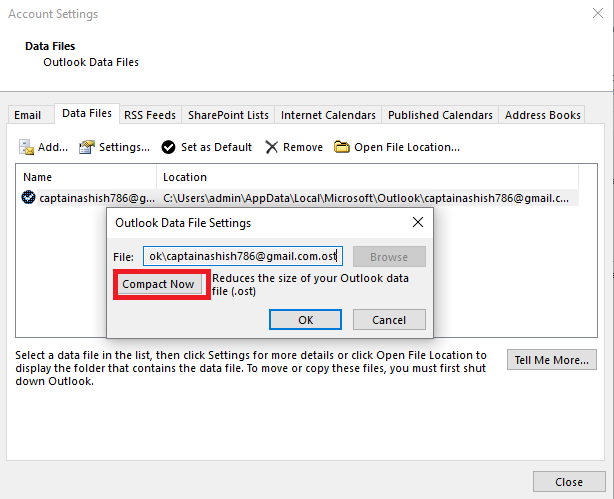Click the Set as Default checkmark icon
The height and width of the screenshot is (499, 614).
[168, 147]
